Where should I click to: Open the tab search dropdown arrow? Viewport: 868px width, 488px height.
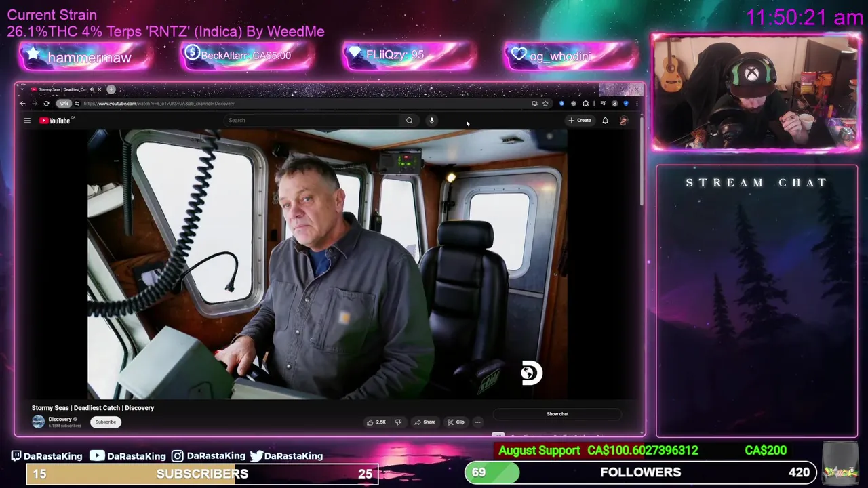tap(22, 89)
